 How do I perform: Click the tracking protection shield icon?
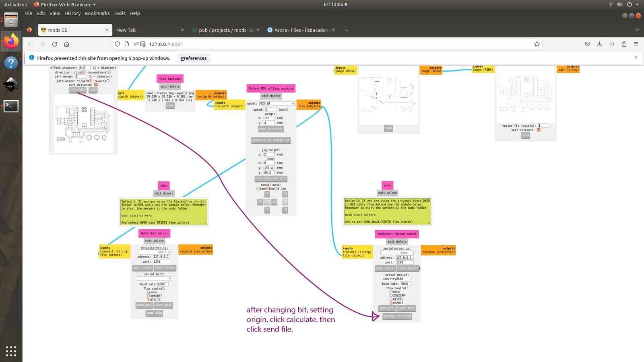point(118,44)
